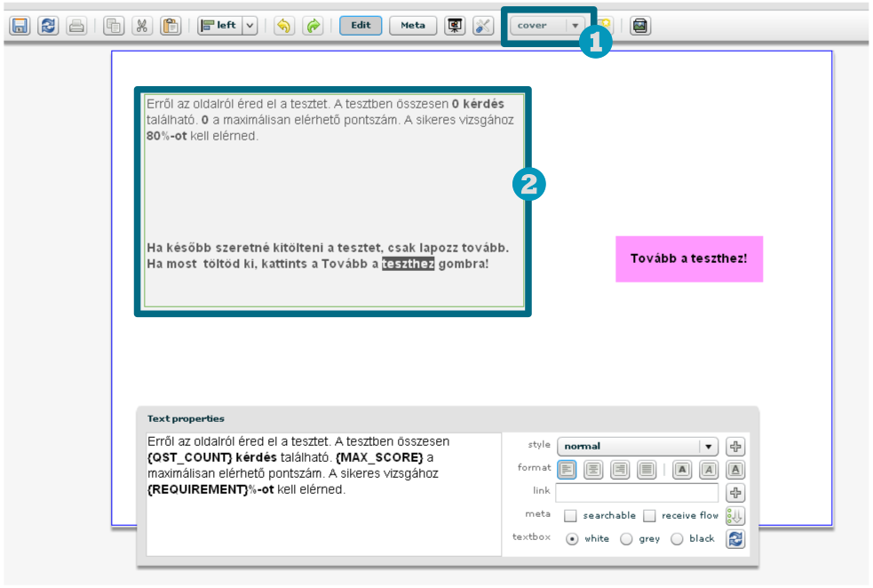Screen dimensions: 873x588
Task: Undo the last action
Action: (283, 26)
